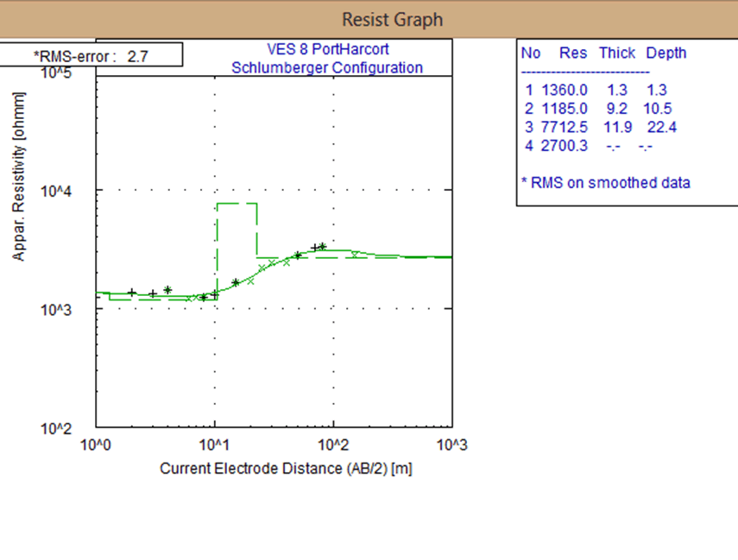This screenshot has width=738, height=560.
Task: Click the 10^1 tick on the distance axis
Action: tap(214, 444)
